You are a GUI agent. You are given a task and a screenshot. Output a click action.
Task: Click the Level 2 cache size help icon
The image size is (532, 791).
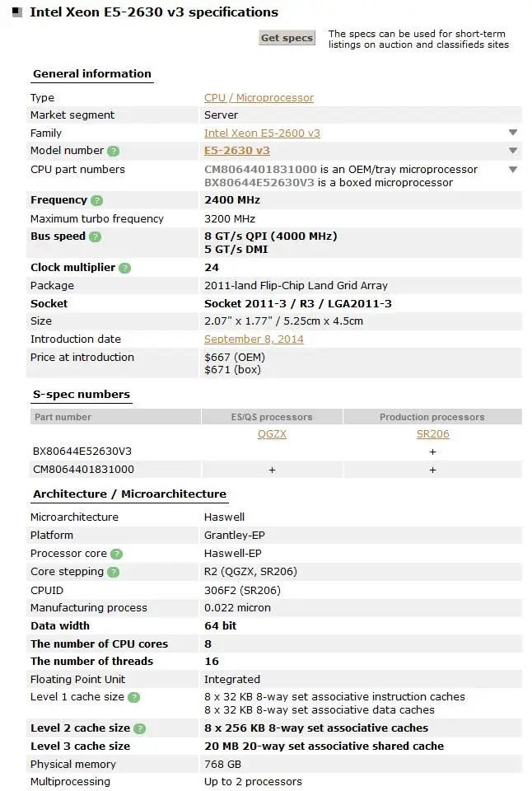click(139, 729)
